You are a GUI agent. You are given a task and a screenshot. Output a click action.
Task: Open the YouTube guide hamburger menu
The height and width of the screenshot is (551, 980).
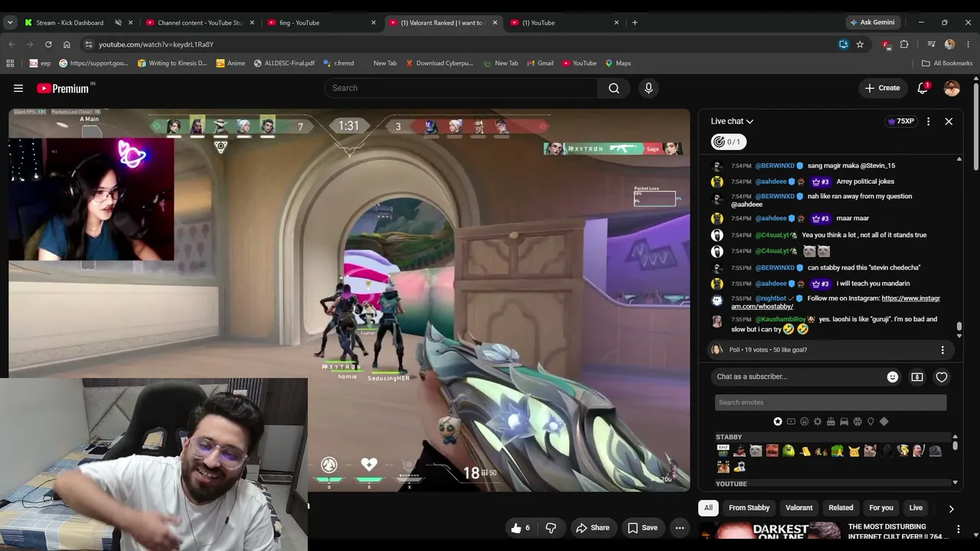tap(18, 88)
